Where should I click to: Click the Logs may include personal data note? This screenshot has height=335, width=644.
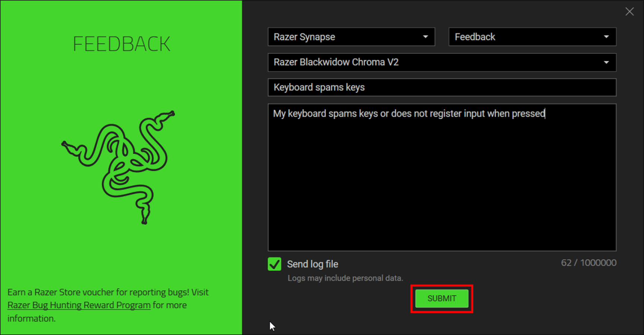(345, 278)
